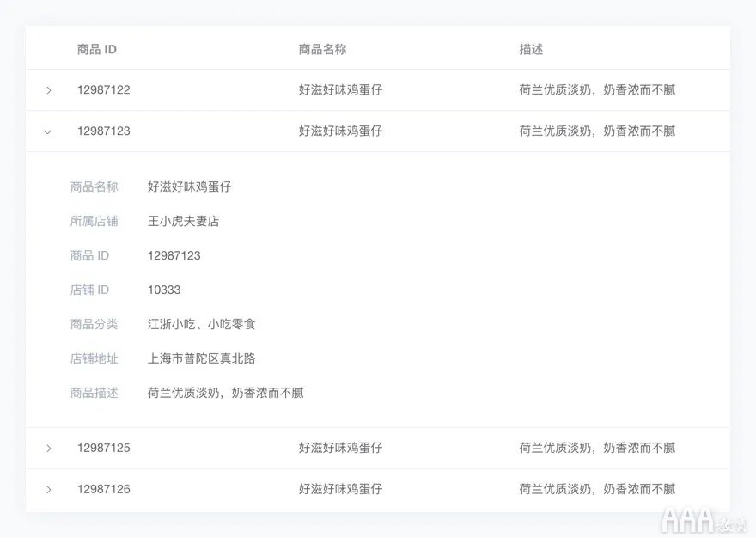Click the 店铺地址 label in details
The width and height of the screenshot is (756, 538).
94,358
